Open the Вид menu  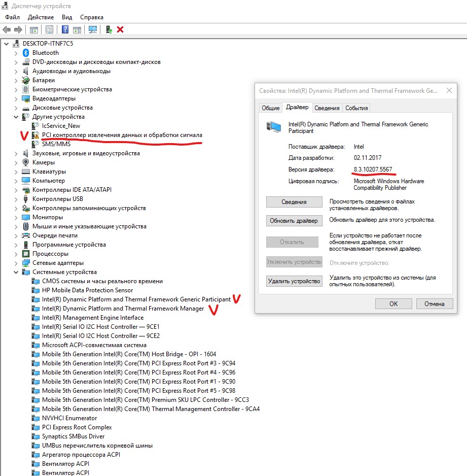67,17
